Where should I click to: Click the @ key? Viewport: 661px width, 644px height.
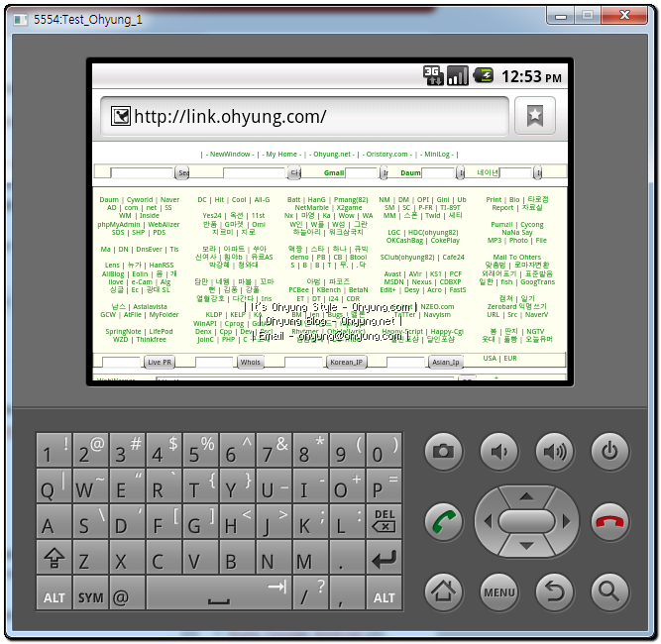127,593
